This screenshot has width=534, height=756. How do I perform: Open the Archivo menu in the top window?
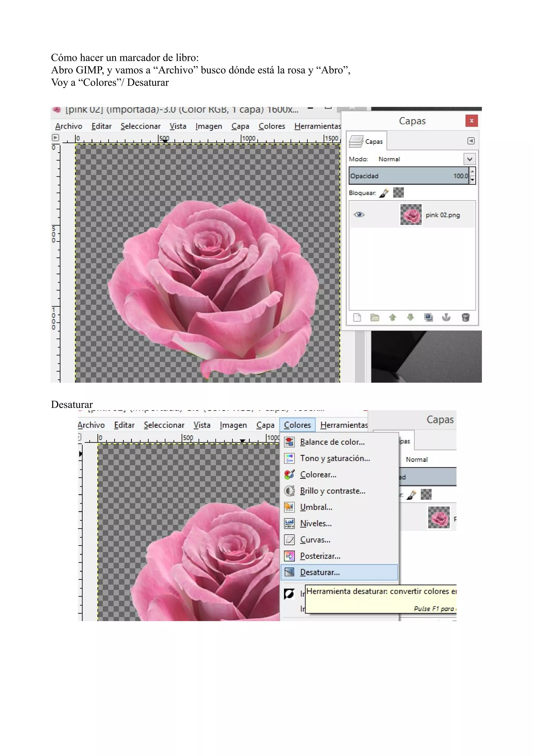click(x=68, y=126)
